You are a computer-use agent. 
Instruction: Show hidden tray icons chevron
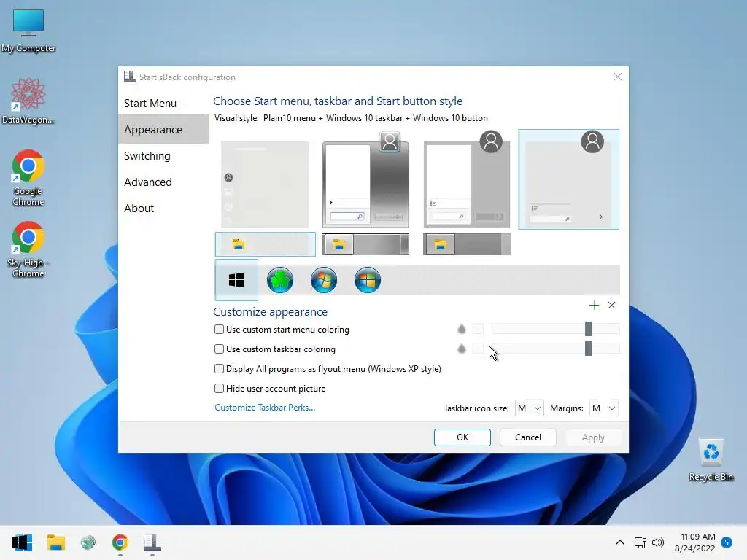[x=620, y=542]
